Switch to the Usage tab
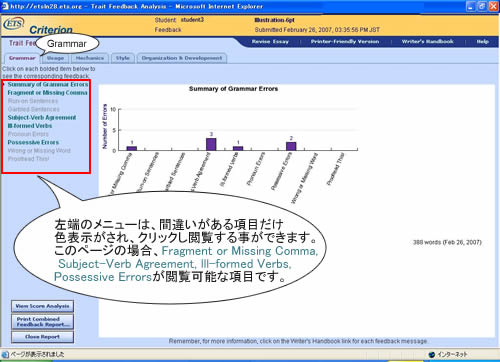Screen dimensions: 500x362 coord(55,58)
